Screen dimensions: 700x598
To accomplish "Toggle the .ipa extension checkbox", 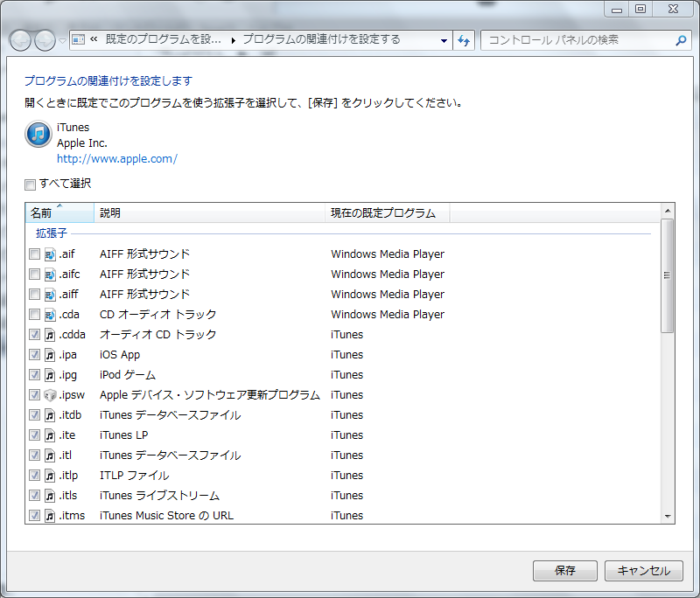I will [x=34, y=354].
